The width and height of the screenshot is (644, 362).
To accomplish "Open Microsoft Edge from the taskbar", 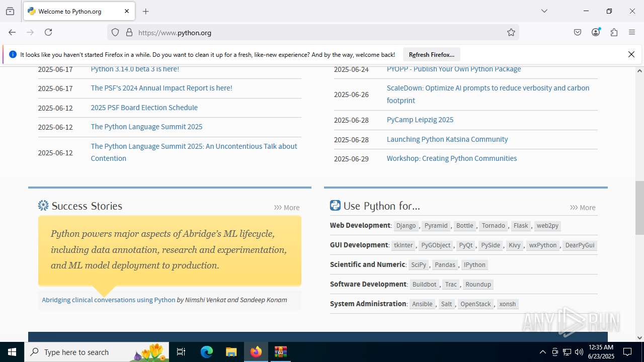I will pyautogui.click(x=207, y=352).
